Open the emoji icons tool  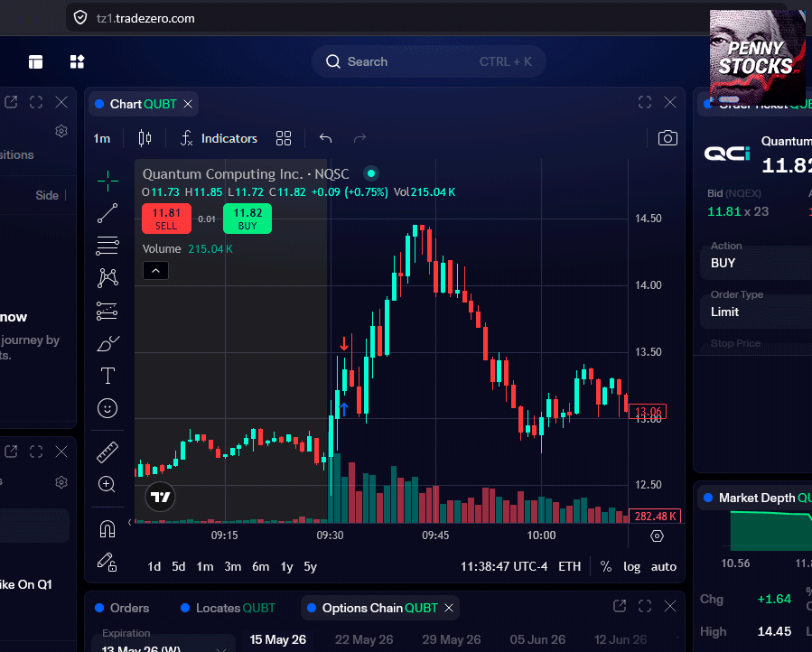click(x=107, y=408)
